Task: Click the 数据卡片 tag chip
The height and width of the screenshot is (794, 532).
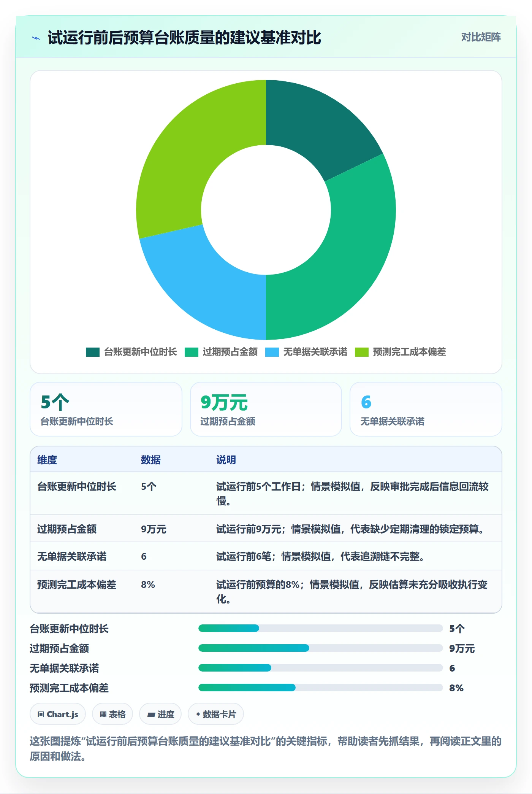Action: [x=216, y=714]
